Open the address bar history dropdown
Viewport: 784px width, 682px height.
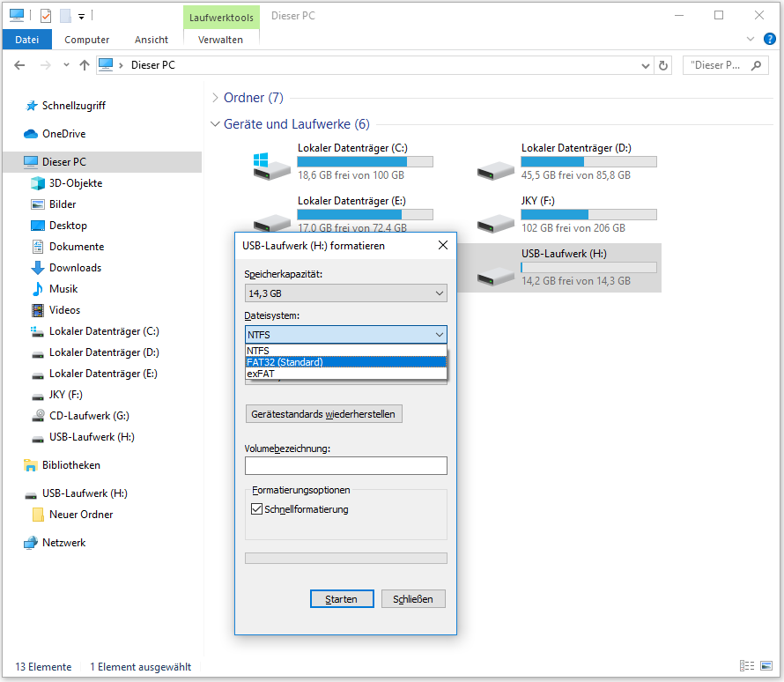(x=645, y=65)
